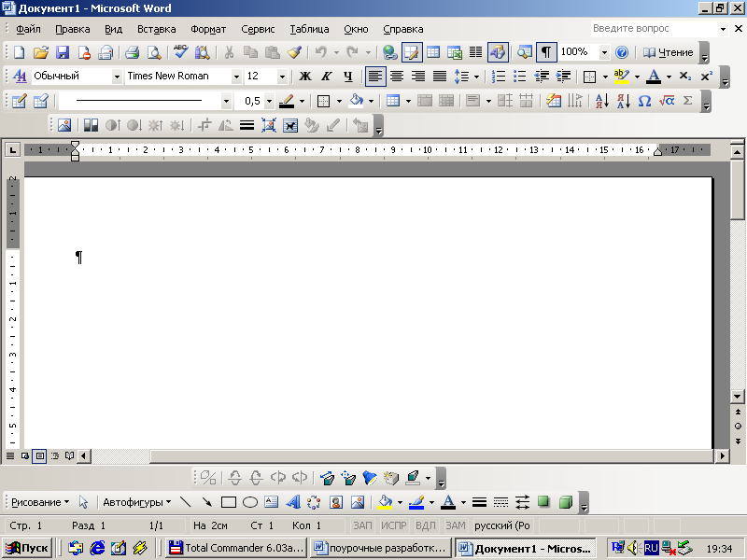Insert a numbered list

pyautogui.click(x=499, y=77)
